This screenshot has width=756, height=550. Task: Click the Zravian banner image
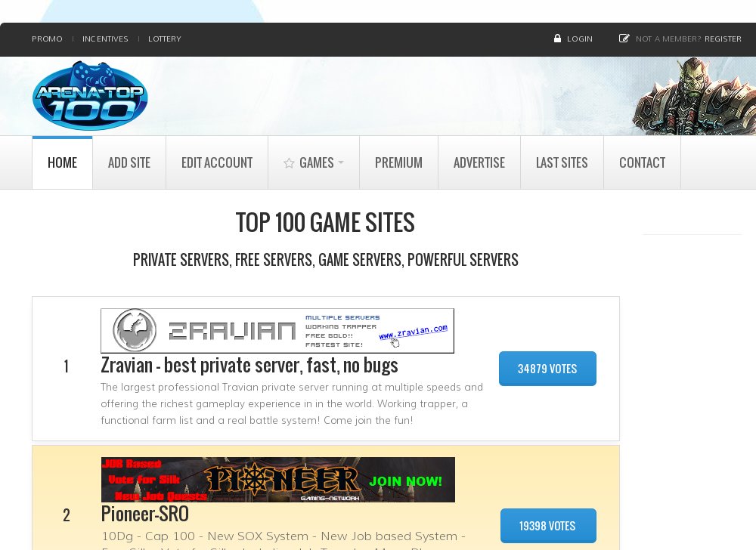[x=277, y=331]
